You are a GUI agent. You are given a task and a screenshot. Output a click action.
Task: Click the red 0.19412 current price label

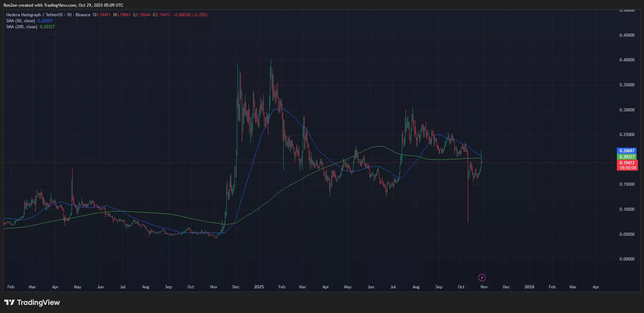[627, 163]
